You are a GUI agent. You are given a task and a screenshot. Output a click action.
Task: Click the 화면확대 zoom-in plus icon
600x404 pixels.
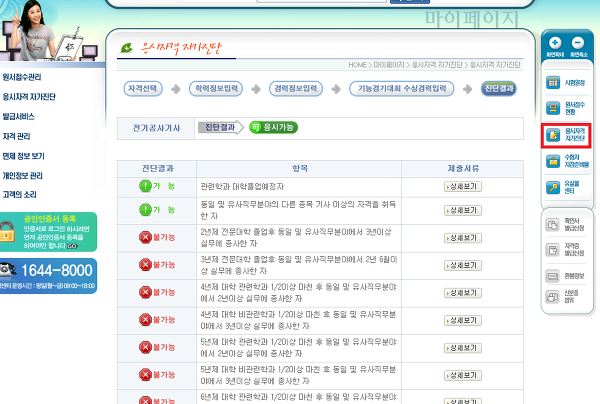(555, 43)
